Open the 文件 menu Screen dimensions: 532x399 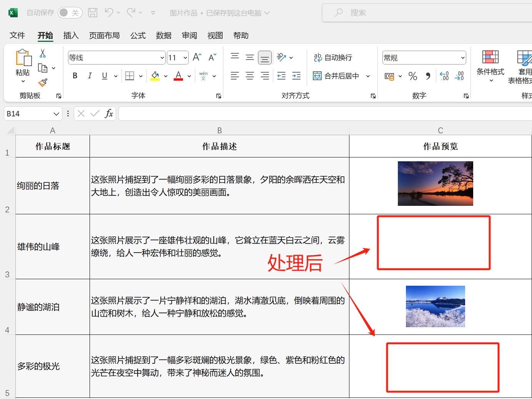click(17, 35)
